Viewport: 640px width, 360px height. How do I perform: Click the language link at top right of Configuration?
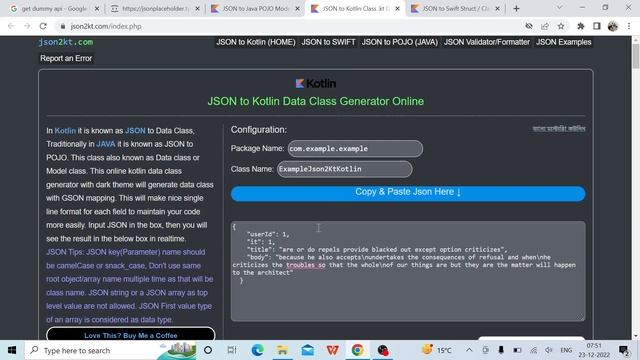pyautogui.click(x=559, y=129)
